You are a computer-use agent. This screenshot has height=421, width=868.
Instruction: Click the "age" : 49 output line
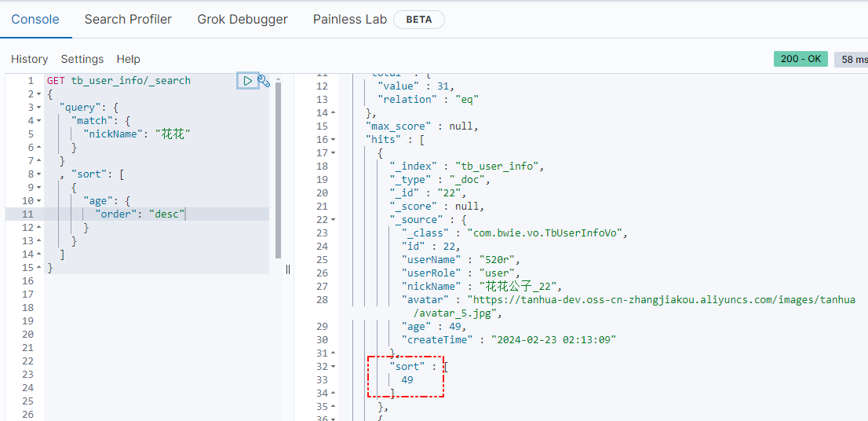click(433, 326)
